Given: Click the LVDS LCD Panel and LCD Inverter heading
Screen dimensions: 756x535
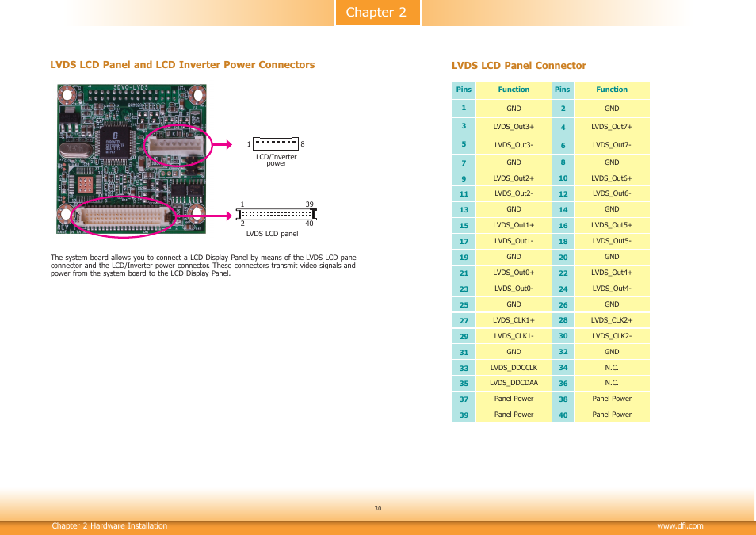Looking at the screenshot, I should [182, 65].
